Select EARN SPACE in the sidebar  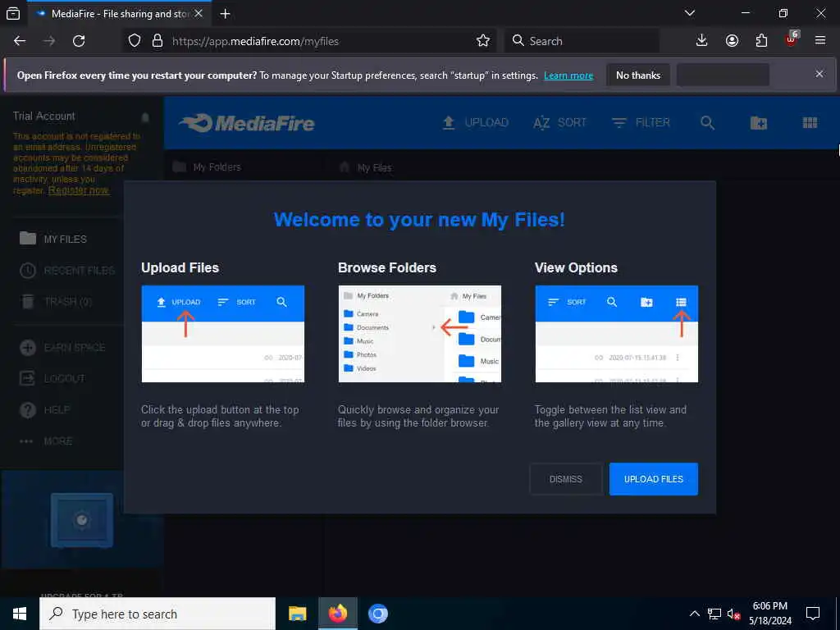coord(62,348)
